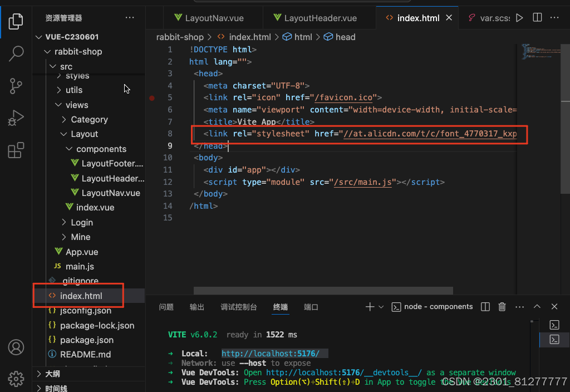Open explorer panel more actions menu

coord(130,18)
